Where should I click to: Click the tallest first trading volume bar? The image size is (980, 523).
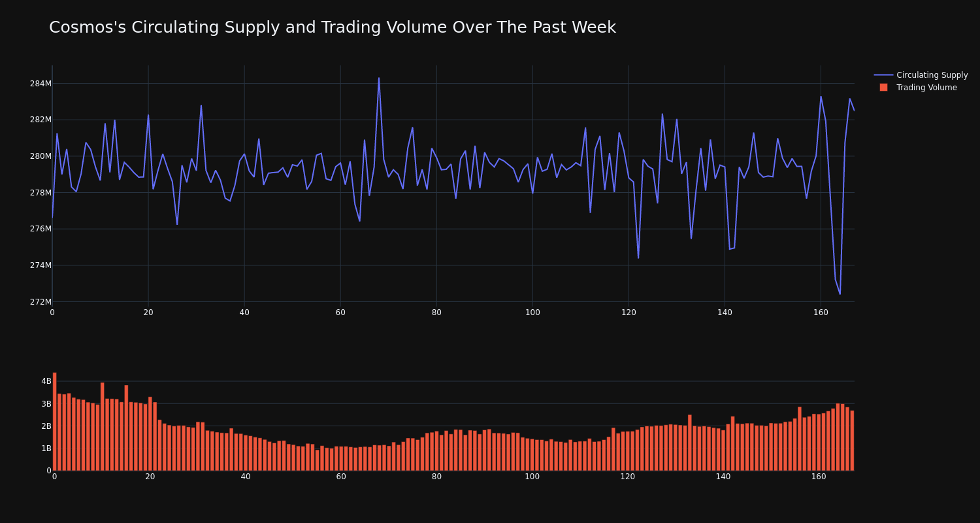[x=55, y=422]
